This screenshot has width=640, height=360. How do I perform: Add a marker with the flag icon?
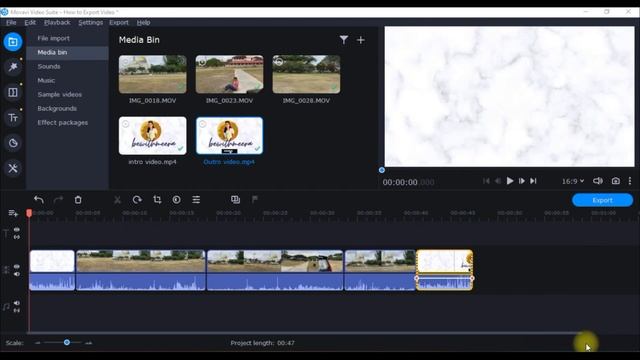255,199
